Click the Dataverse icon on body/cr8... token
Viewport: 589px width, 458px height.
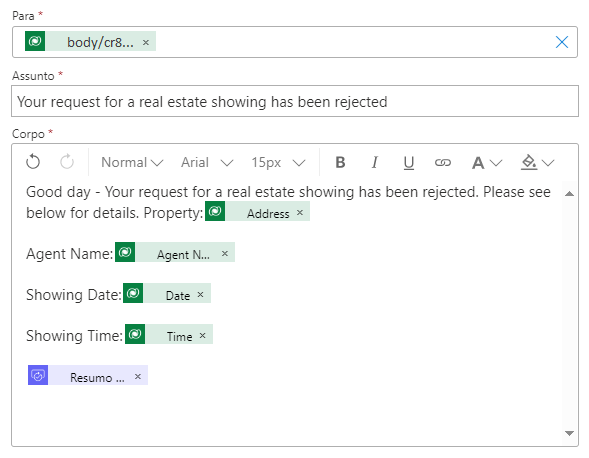35,41
